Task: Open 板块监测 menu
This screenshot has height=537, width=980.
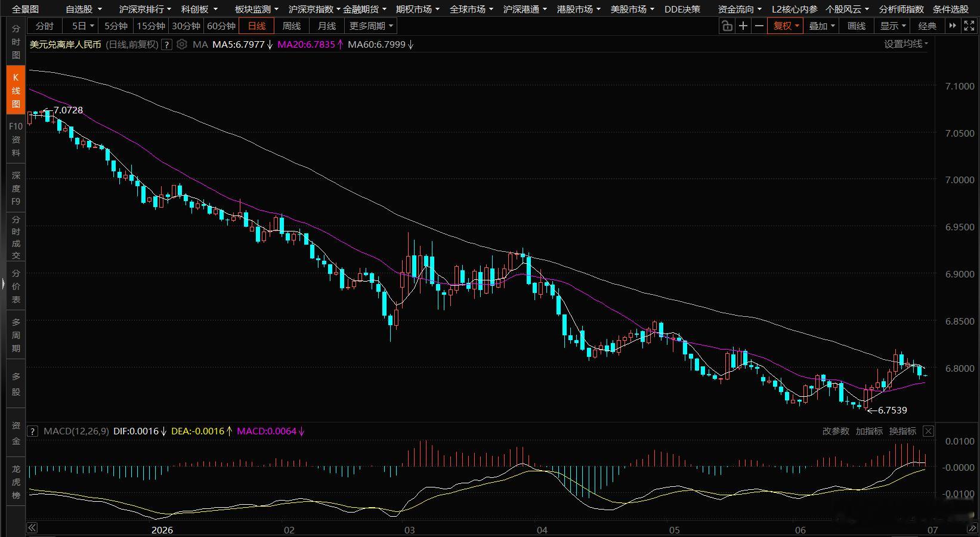Action: [x=256, y=9]
